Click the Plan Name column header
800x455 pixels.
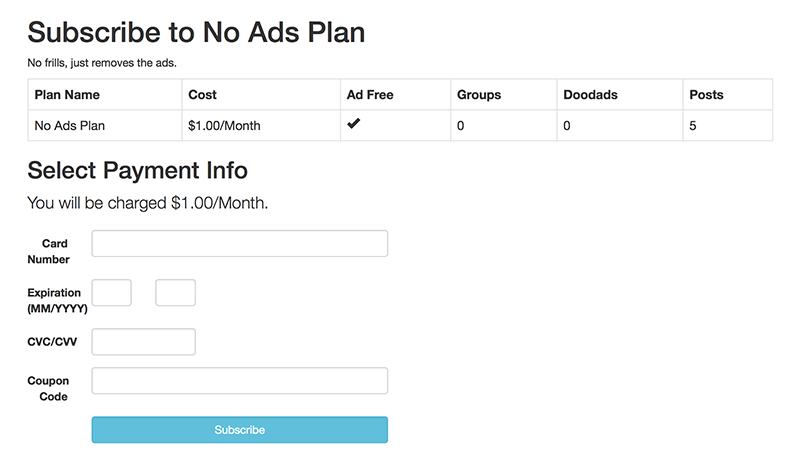[67, 95]
